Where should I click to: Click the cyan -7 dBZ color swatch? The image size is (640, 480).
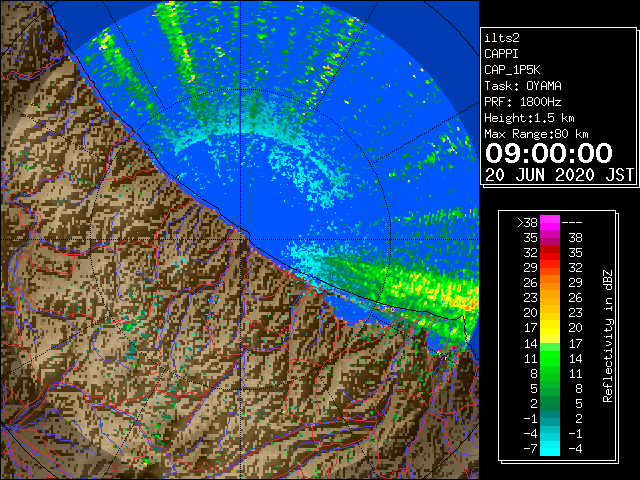point(550,448)
